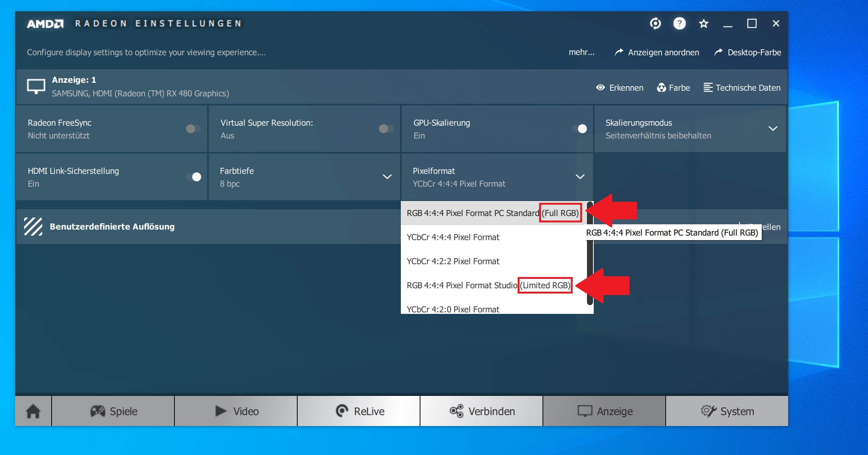Go to home screen icon
868x455 pixels.
point(33,411)
